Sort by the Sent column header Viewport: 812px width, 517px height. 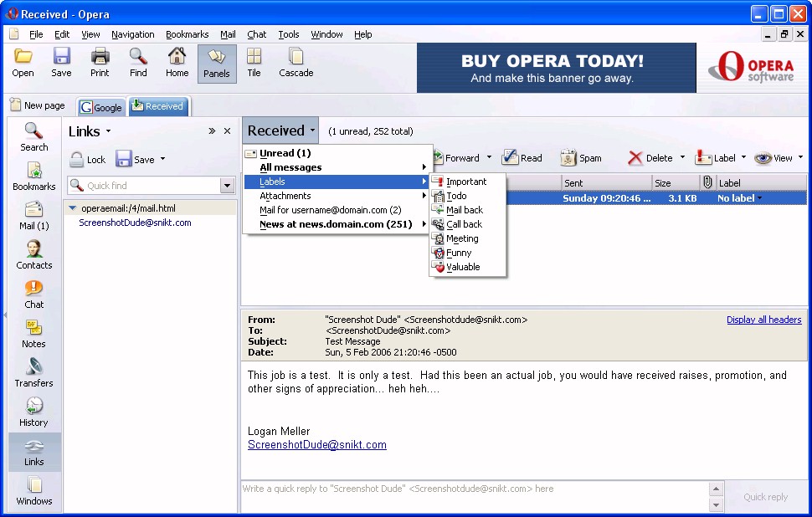pos(606,182)
